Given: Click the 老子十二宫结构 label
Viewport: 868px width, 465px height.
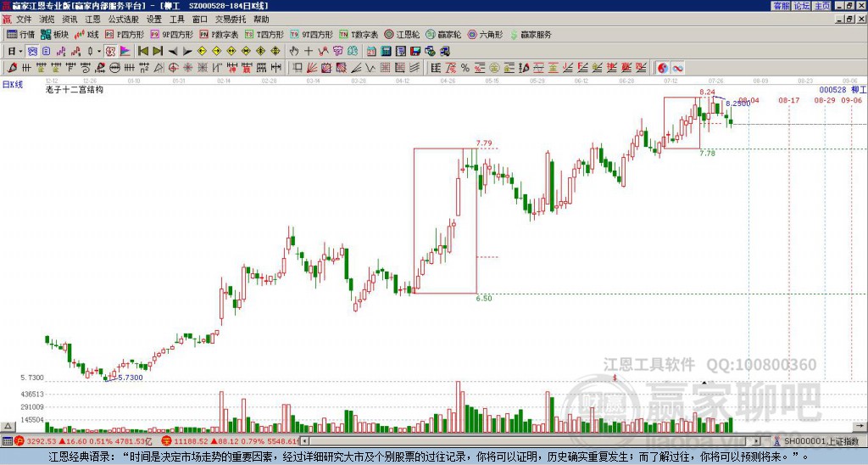Looking at the screenshot, I should [75, 89].
